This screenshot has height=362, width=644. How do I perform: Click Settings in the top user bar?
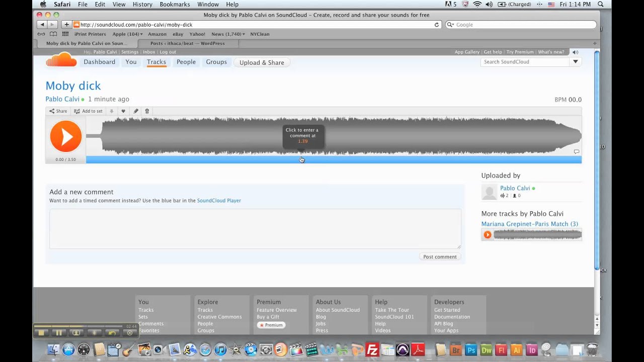point(130,52)
